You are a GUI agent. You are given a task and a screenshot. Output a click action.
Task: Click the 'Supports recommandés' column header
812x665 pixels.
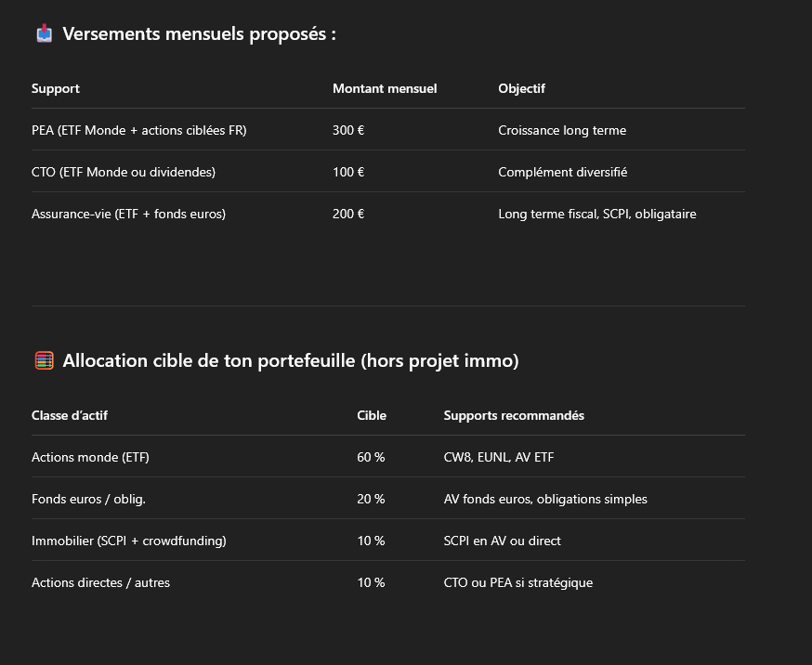click(514, 415)
